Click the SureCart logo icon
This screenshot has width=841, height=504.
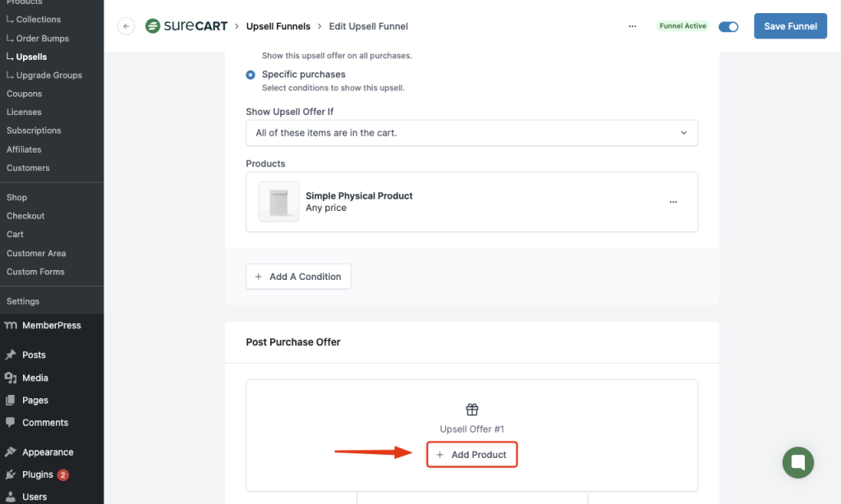[153, 26]
